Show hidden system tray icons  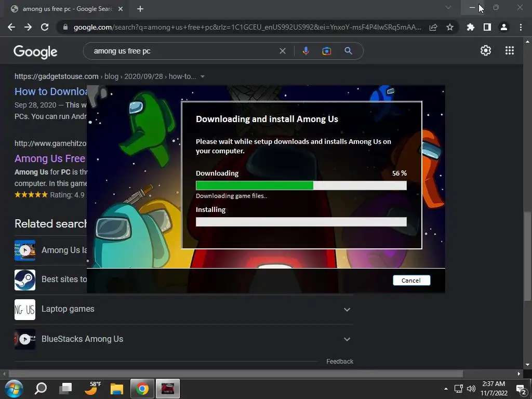[x=446, y=389]
